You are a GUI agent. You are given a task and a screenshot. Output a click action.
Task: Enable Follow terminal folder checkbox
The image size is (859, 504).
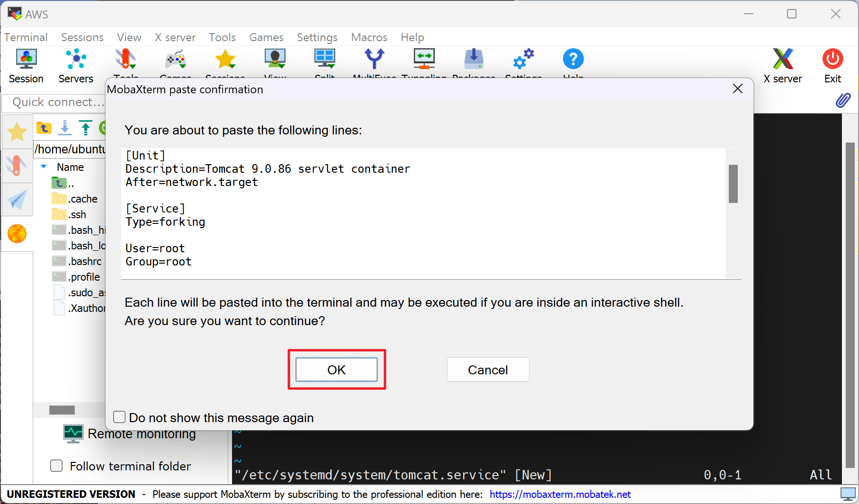click(x=56, y=466)
